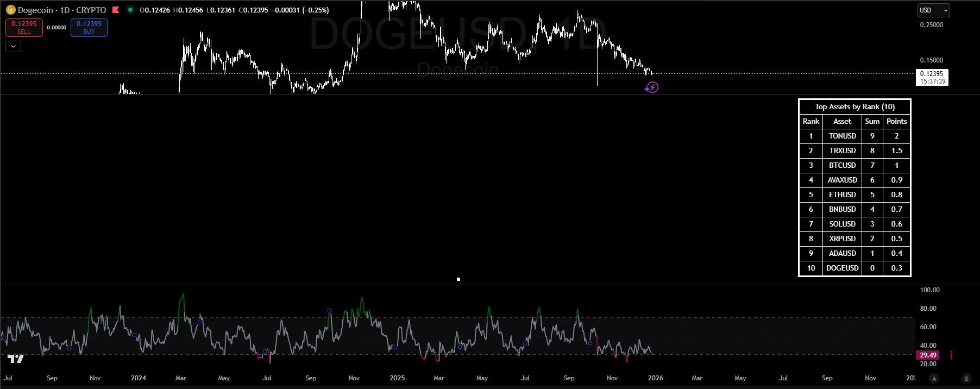
Task: Click the low price value L0.12361
Action: click(221, 10)
